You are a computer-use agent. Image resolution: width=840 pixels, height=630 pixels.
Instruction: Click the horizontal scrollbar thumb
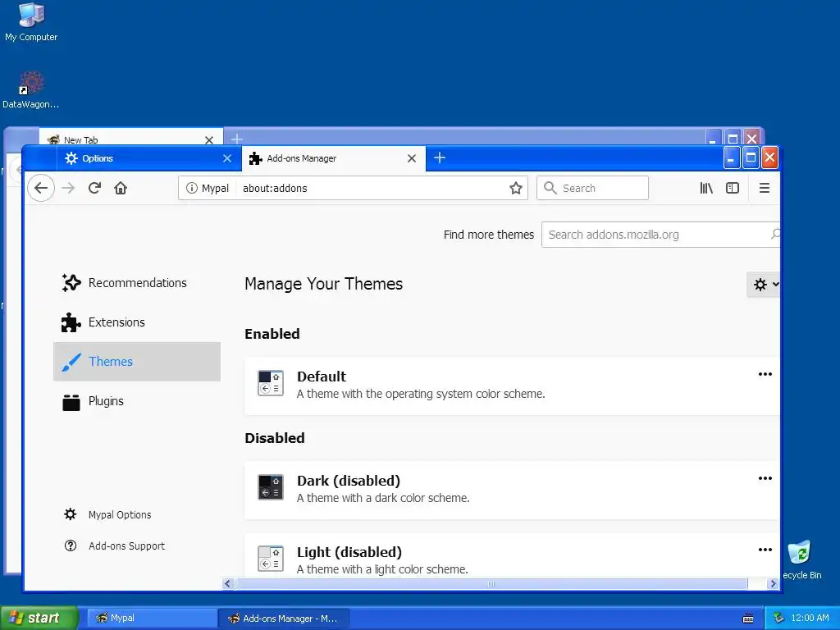pos(491,583)
